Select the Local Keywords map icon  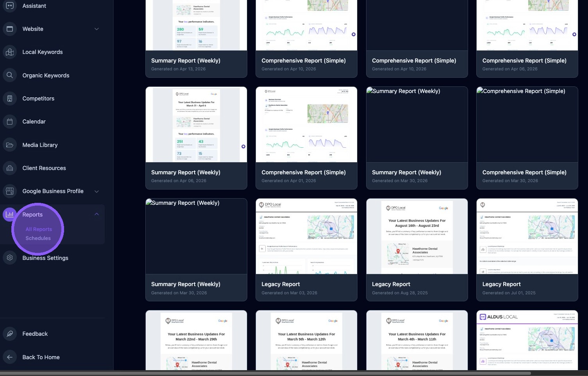pos(10,52)
